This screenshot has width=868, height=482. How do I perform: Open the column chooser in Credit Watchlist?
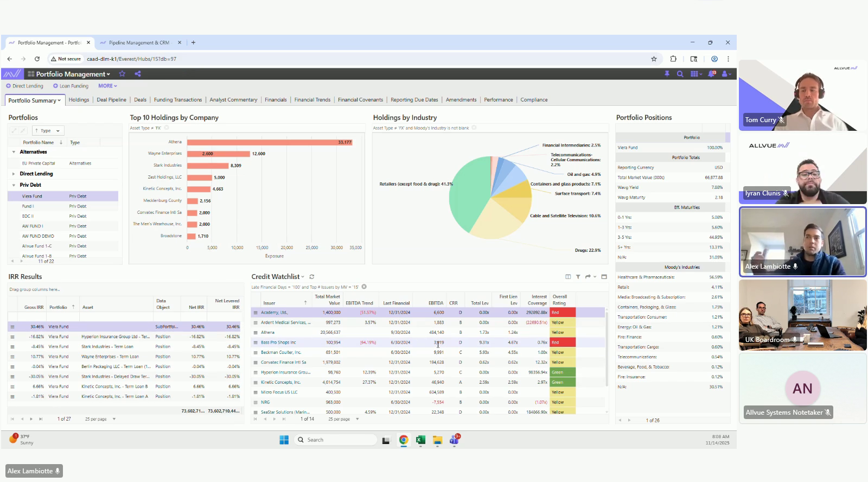pyautogui.click(x=568, y=277)
